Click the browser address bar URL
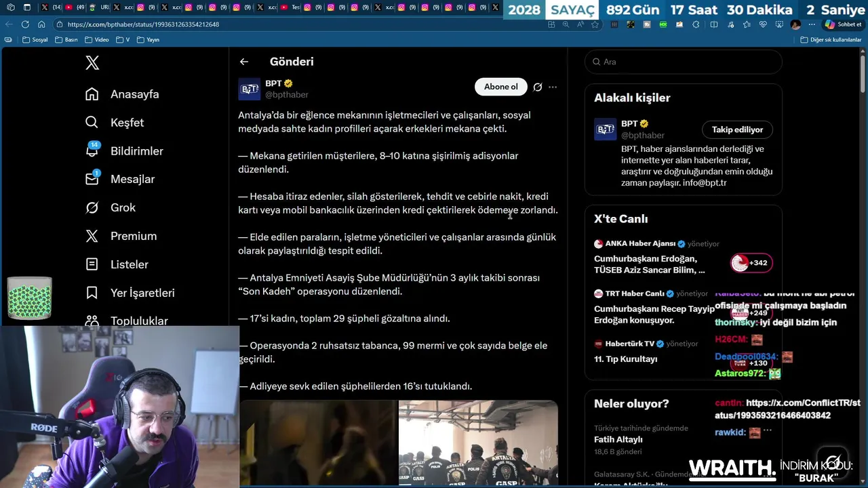 [x=143, y=24]
